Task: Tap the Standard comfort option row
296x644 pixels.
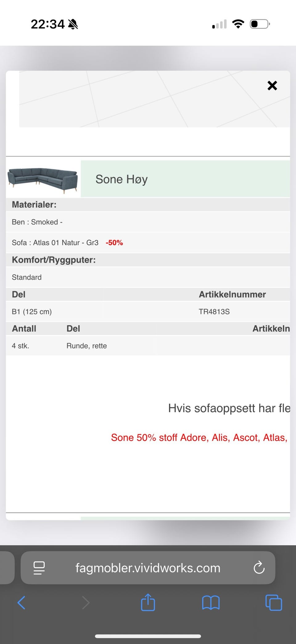Action: pyautogui.click(x=148, y=277)
